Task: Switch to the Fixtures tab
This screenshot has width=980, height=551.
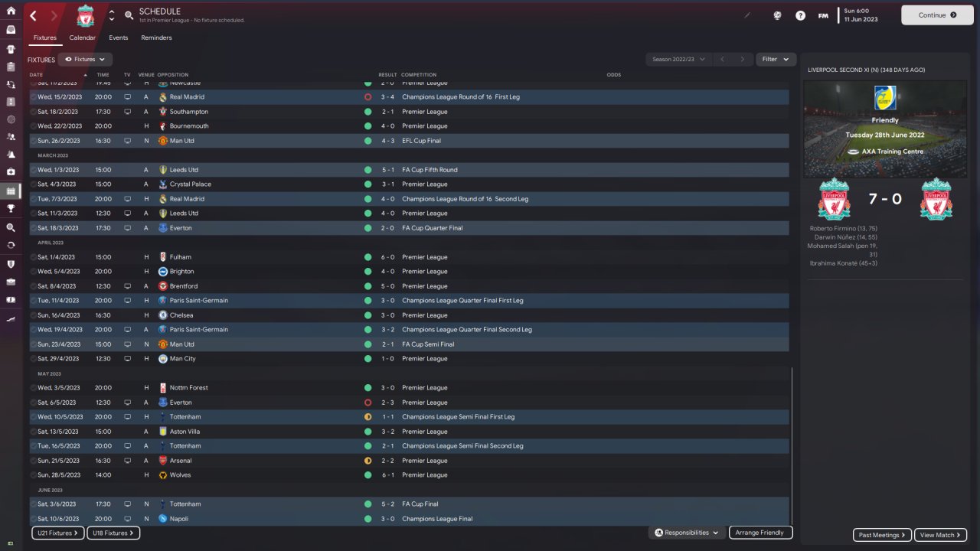Action: (x=44, y=37)
